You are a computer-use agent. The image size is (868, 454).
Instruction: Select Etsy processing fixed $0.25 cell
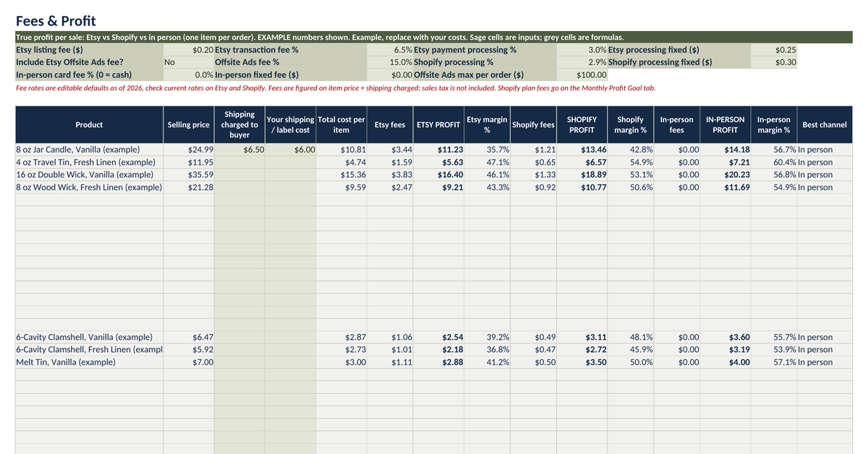(774, 50)
